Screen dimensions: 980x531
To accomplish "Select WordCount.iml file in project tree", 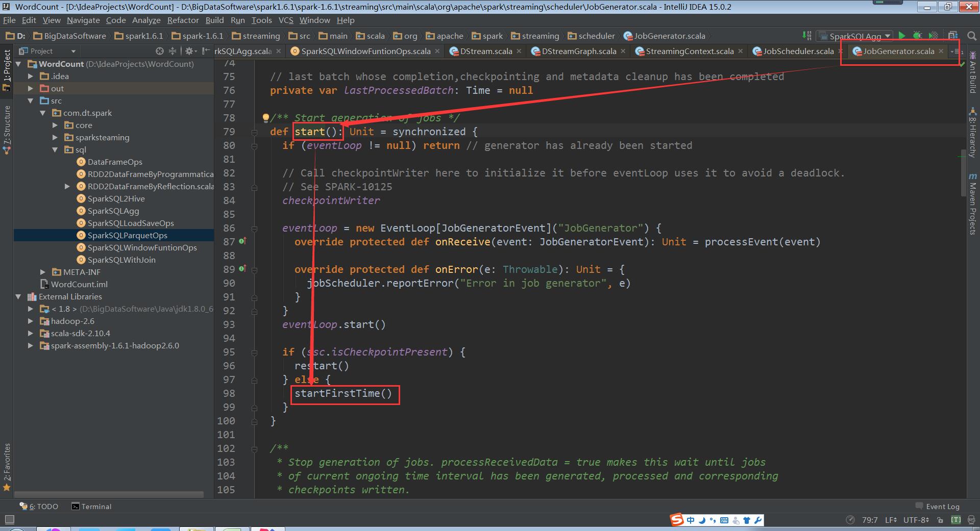I will (79, 284).
